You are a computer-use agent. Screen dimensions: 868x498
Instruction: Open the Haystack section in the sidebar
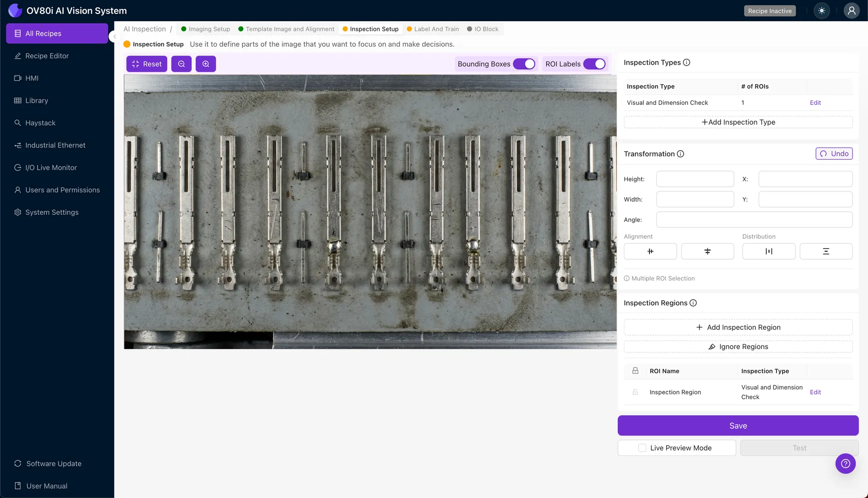40,123
